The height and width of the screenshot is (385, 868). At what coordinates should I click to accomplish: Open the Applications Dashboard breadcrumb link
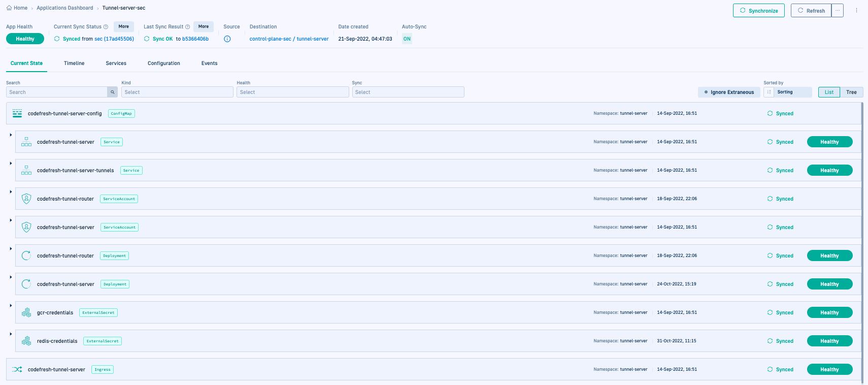pos(64,8)
